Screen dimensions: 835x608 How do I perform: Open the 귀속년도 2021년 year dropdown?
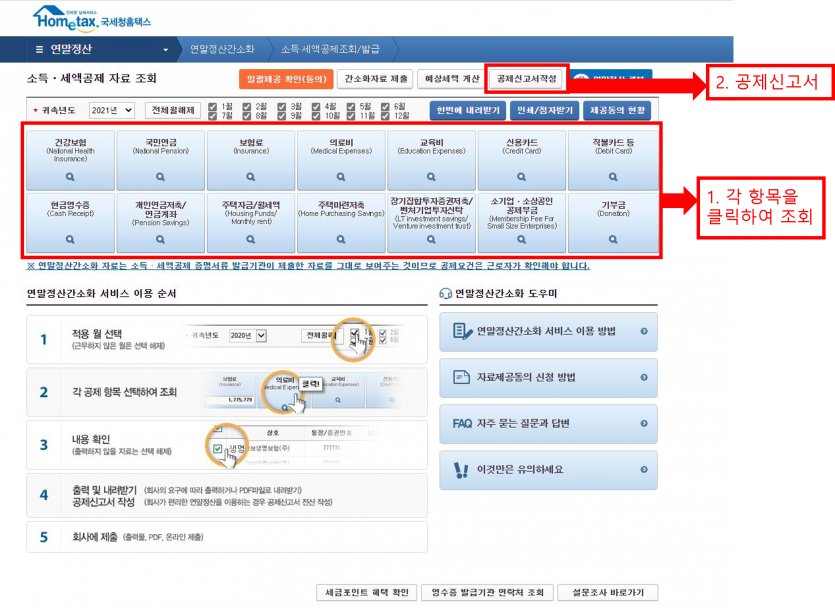(x=111, y=111)
